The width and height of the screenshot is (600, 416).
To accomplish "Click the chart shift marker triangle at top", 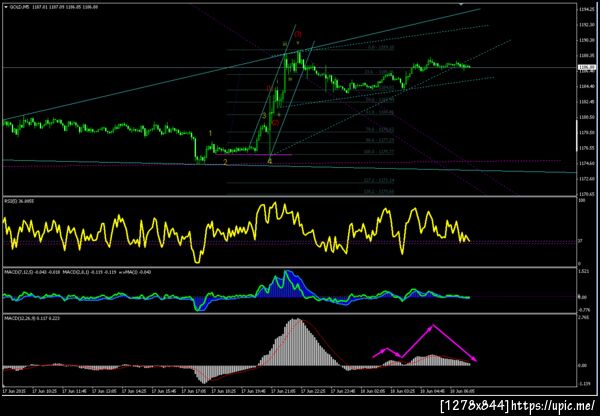I will (x=461, y=4).
